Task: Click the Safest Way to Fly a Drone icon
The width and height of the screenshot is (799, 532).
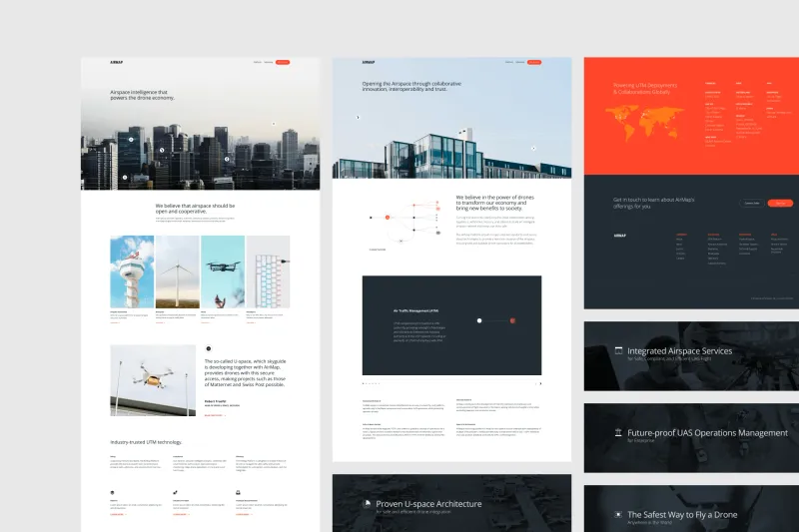Action: pyautogui.click(x=618, y=515)
